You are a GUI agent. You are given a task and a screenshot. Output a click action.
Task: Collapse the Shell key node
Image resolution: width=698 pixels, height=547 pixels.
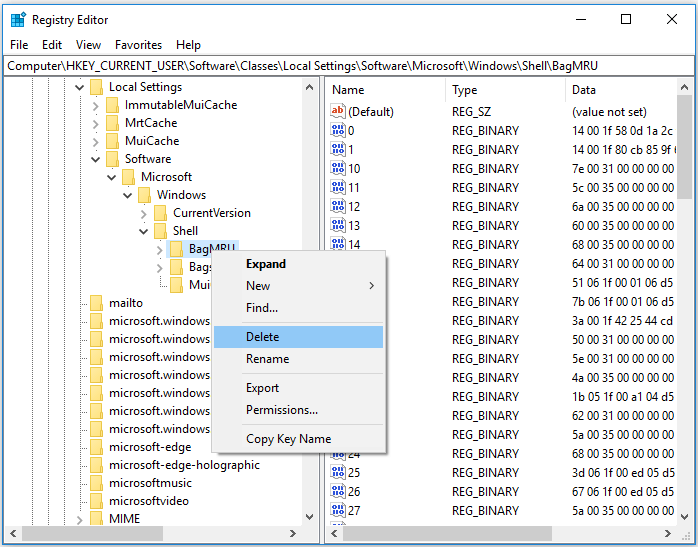coord(144,231)
